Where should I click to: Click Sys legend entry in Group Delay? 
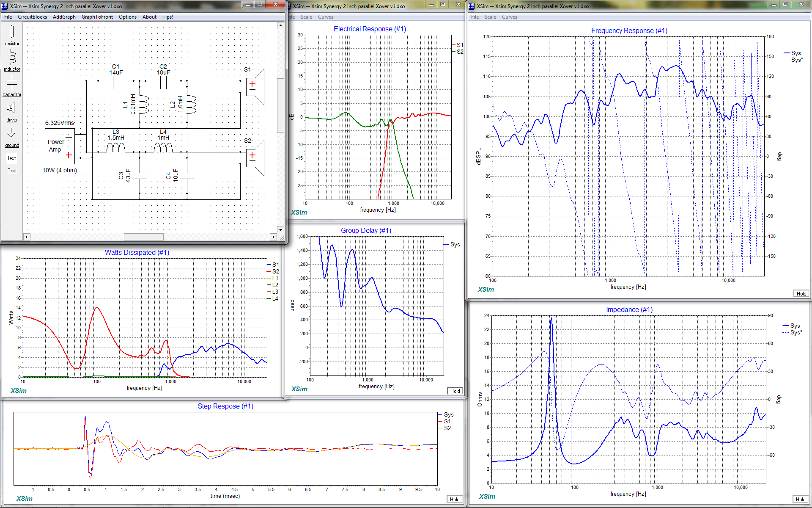[x=452, y=244]
